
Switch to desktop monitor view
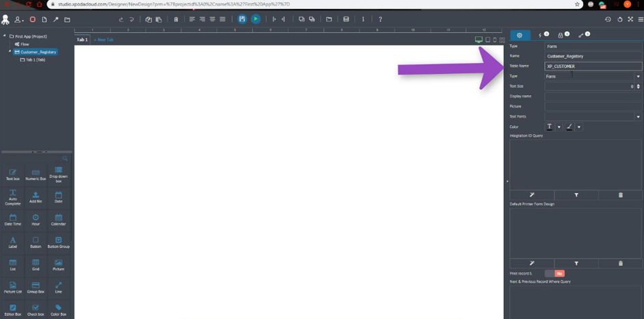tap(479, 40)
